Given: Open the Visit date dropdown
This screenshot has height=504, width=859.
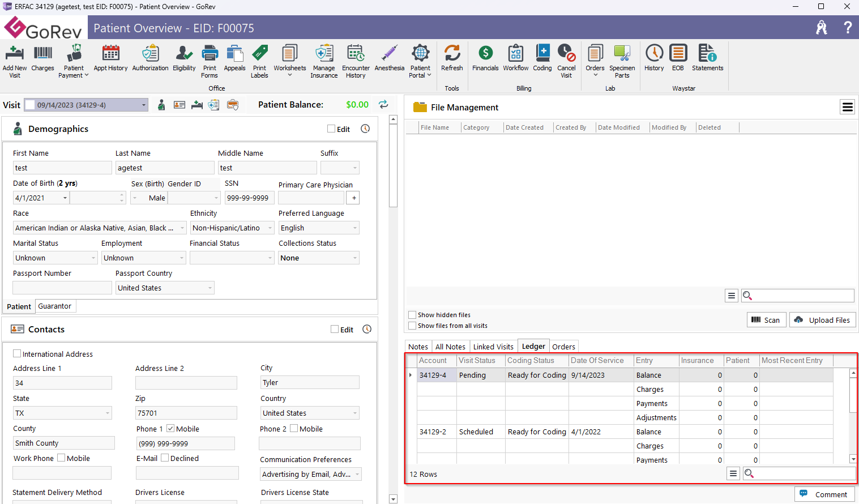Looking at the screenshot, I should (144, 105).
